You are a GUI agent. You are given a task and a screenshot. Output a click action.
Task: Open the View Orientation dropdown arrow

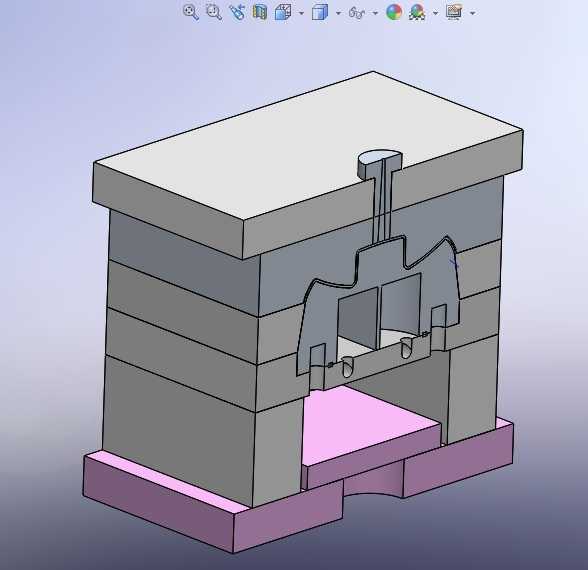pyautogui.click(x=302, y=13)
